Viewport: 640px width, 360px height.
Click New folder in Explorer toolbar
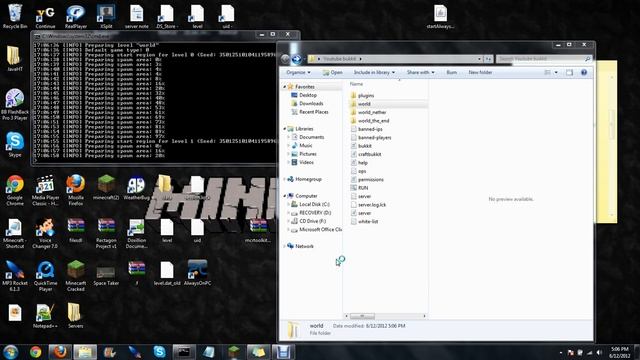(x=480, y=72)
